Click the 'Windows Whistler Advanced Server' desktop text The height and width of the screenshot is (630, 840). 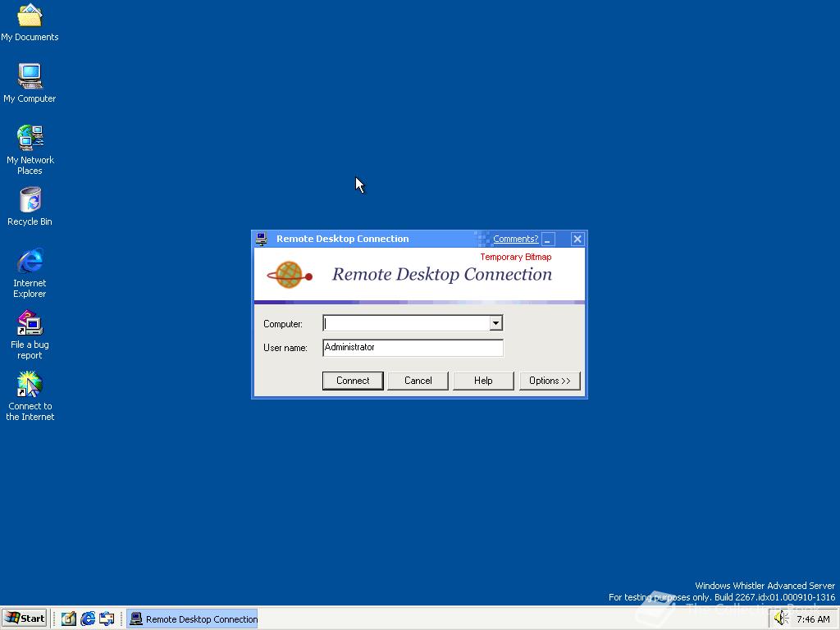click(765, 586)
